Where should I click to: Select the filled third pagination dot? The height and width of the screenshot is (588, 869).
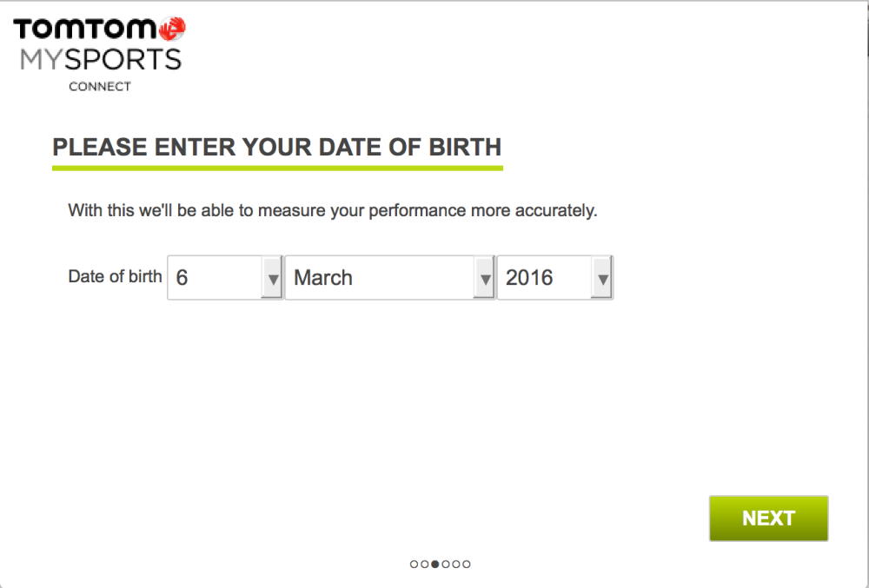point(434,564)
